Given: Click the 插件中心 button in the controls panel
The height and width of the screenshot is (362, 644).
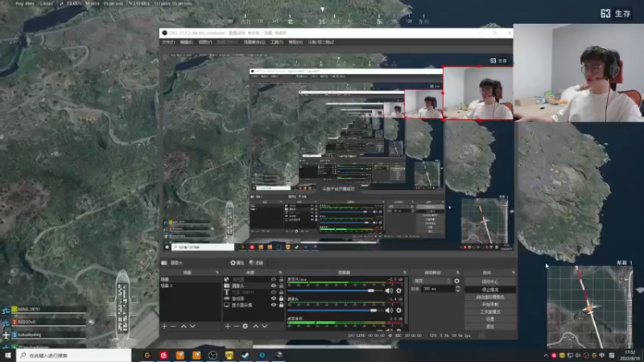Looking at the screenshot, I should pos(490,282).
